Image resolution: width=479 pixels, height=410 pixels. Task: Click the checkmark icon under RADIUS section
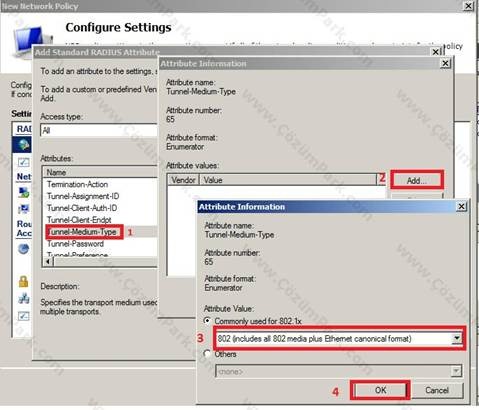23,162
